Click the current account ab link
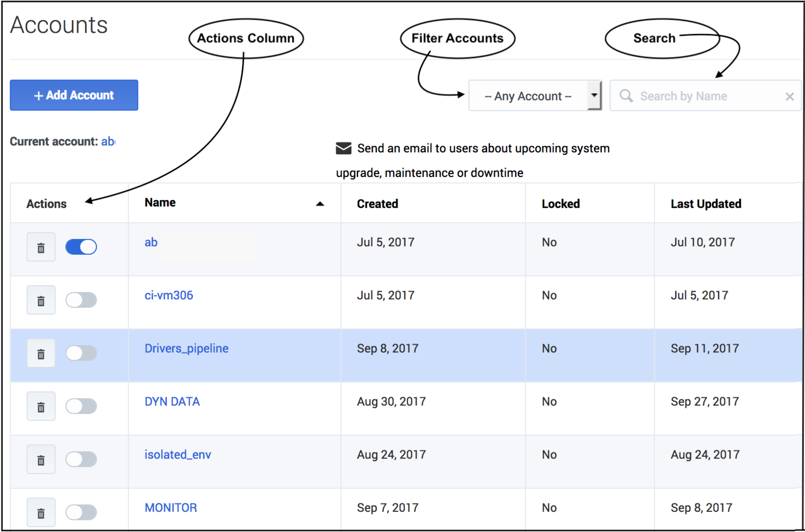The height and width of the screenshot is (532, 805). [x=108, y=141]
